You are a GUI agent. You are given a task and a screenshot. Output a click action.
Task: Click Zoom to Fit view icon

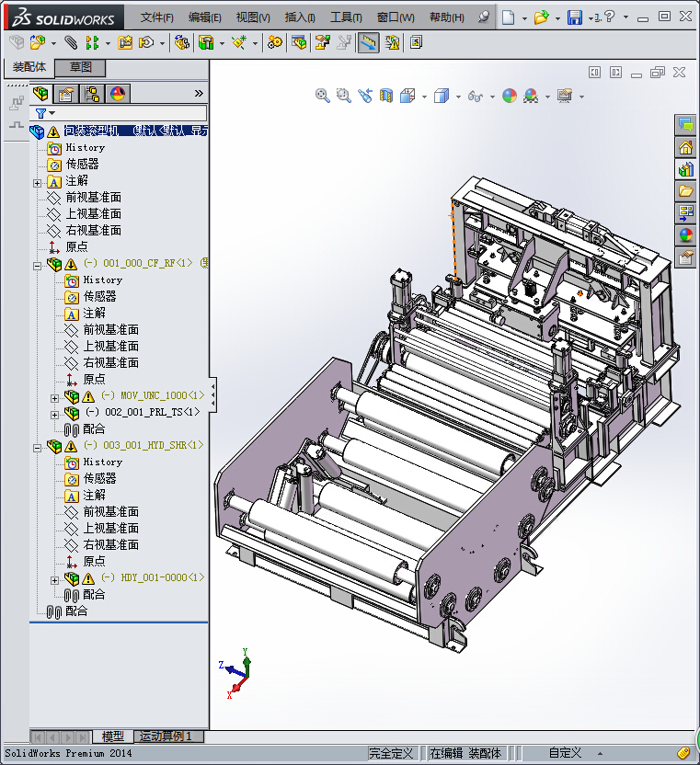click(323, 96)
